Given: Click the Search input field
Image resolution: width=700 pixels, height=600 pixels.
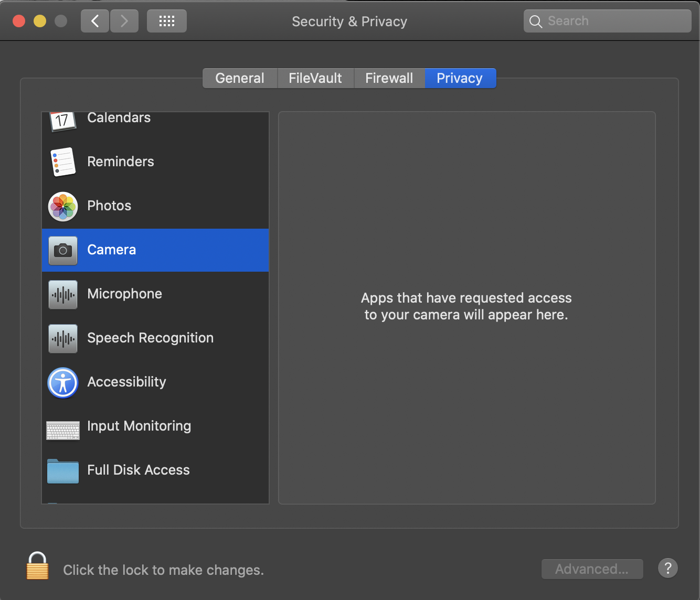Looking at the screenshot, I should 608,21.
